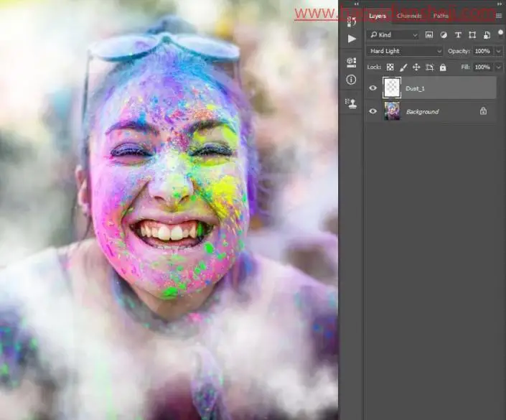Open the 3D panel icon
Screen dimensions: 506x420
pyautogui.click(x=352, y=62)
